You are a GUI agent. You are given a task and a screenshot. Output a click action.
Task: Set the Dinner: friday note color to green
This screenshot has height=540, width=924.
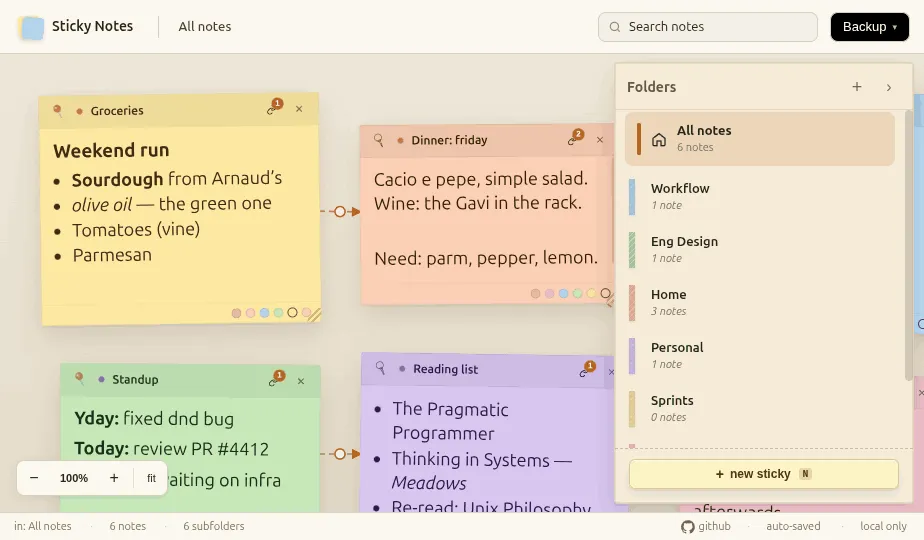pos(578,294)
